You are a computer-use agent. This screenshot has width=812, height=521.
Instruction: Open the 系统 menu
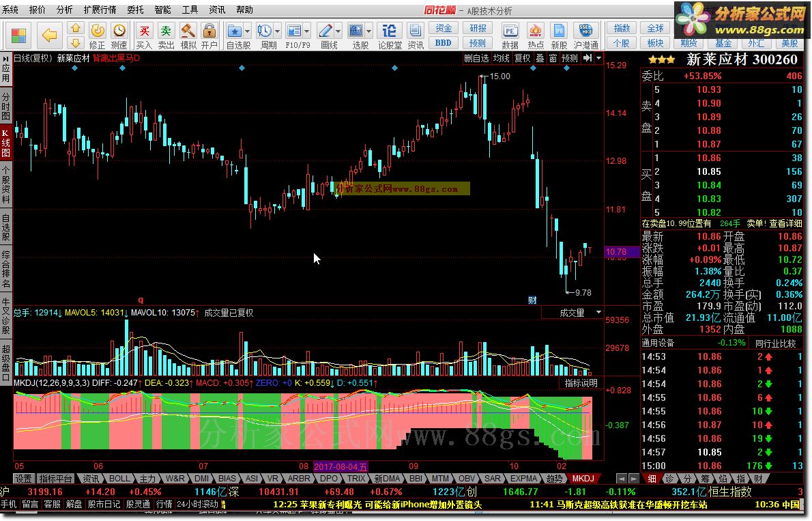click(x=10, y=10)
